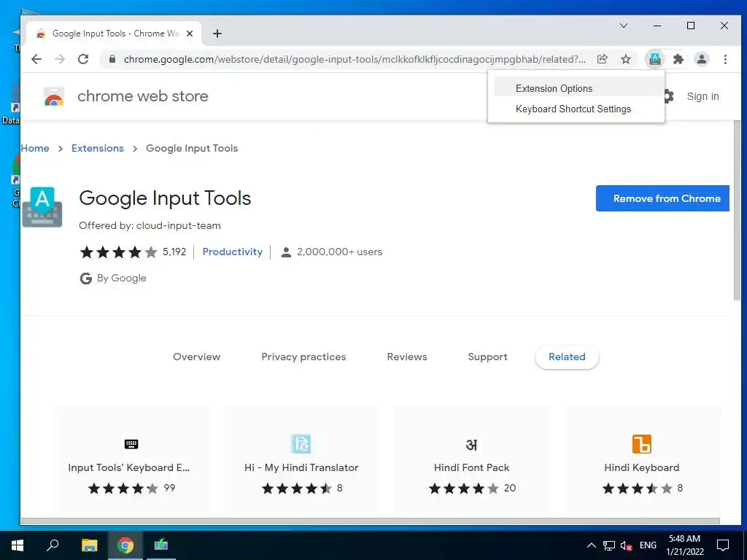Click the forward navigation arrow
Screen dimensions: 747x560
tap(60, 59)
